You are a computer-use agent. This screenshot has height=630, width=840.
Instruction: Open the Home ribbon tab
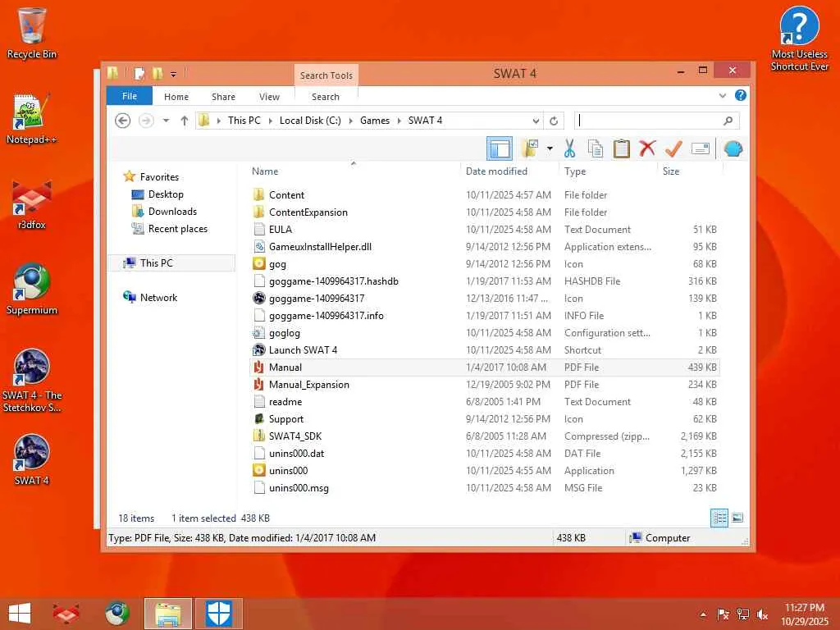(176, 97)
